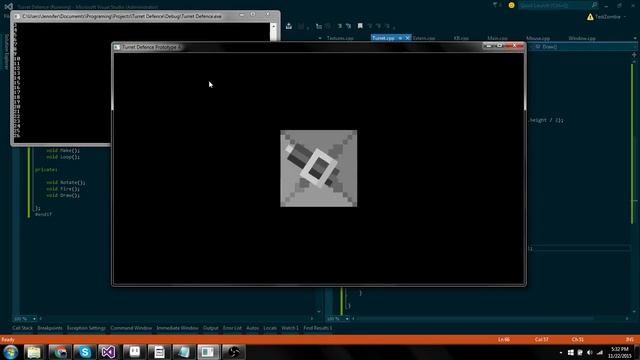This screenshot has height=360, width=640.
Task: Open the OBS taskbar icon
Action: point(233,352)
